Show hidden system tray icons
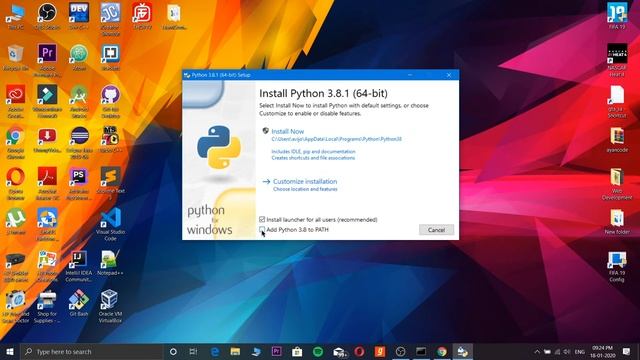Viewport: 640px width, 360px height. [x=537, y=351]
